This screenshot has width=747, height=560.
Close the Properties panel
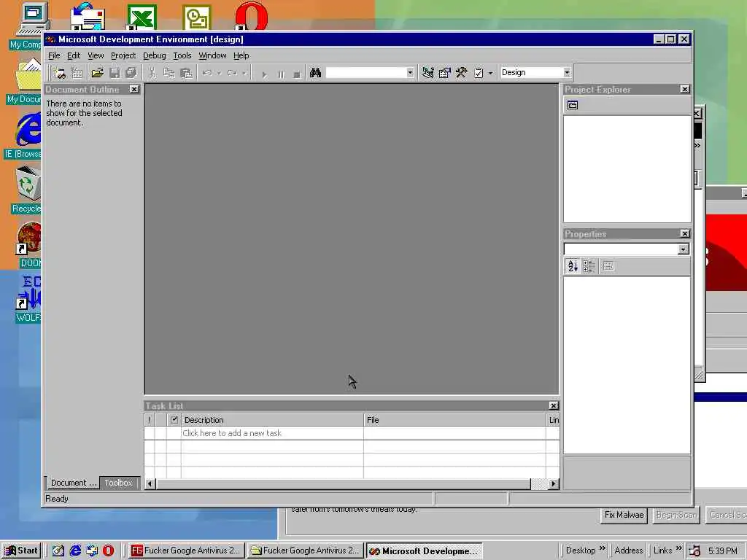[x=684, y=234]
